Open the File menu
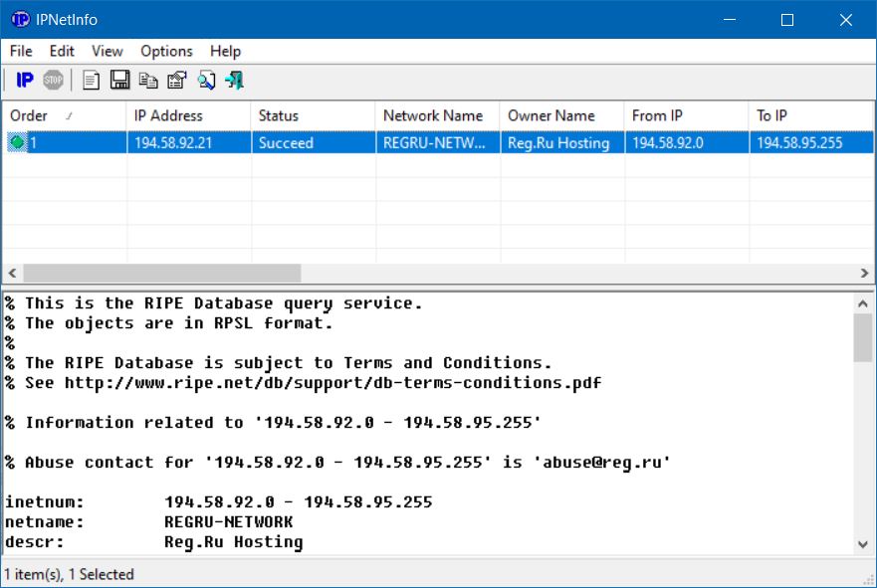This screenshot has width=877, height=588. click(21, 52)
